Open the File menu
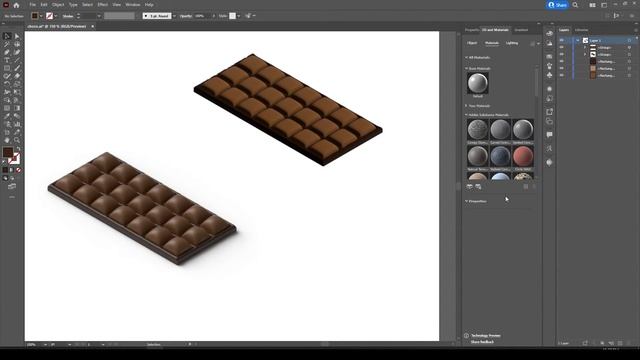 pos(33,5)
